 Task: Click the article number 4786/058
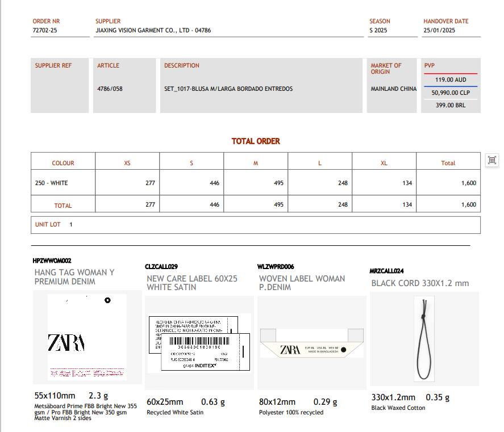(x=110, y=89)
